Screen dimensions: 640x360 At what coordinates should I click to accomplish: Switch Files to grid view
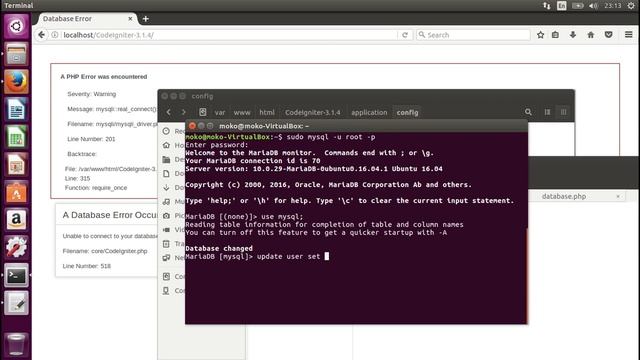point(564,112)
